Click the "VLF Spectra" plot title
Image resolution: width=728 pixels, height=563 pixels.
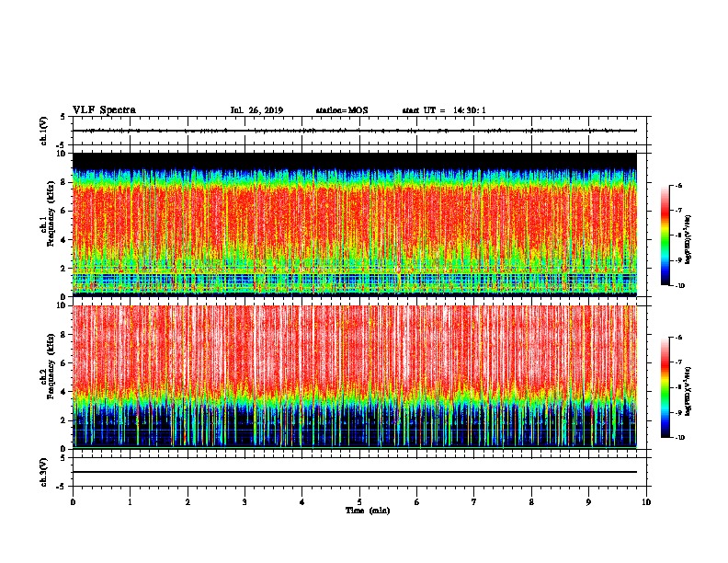tap(104, 110)
